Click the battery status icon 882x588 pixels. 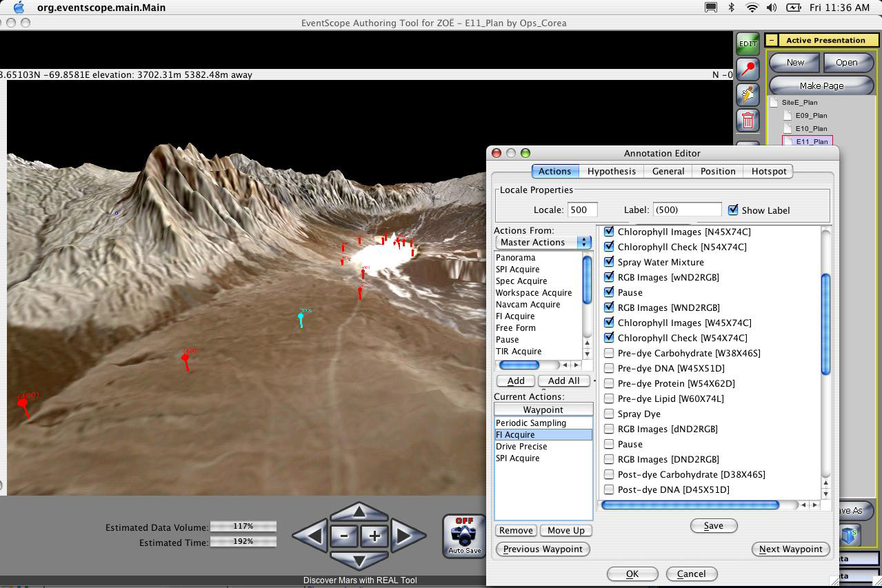pyautogui.click(x=794, y=8)
